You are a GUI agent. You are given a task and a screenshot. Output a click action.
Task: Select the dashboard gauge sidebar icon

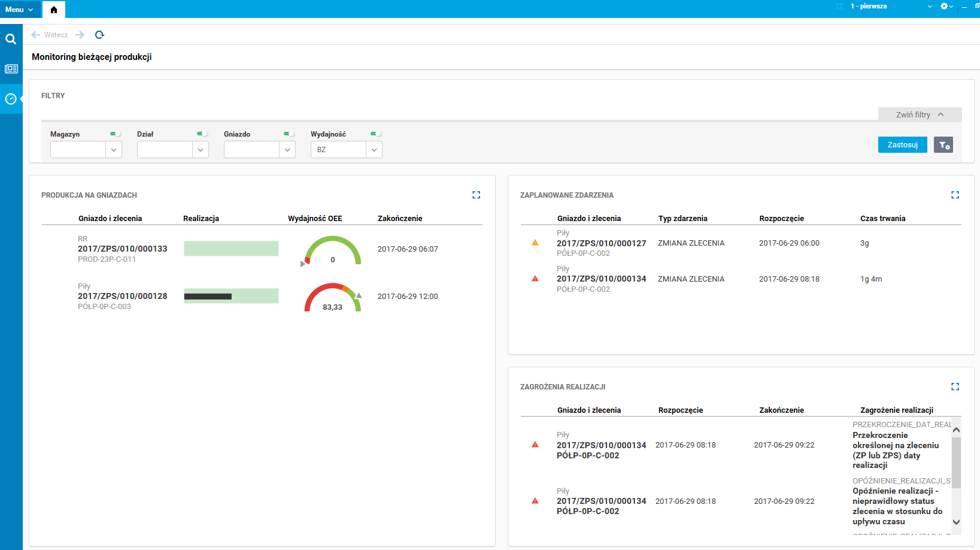(x=11, y=99)
